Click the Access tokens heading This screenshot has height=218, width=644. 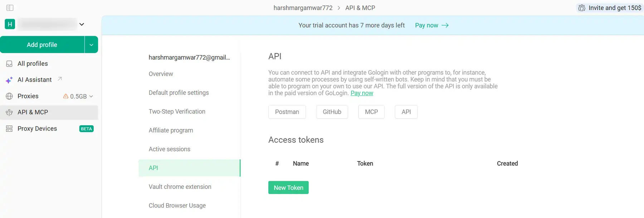(296, 140)
